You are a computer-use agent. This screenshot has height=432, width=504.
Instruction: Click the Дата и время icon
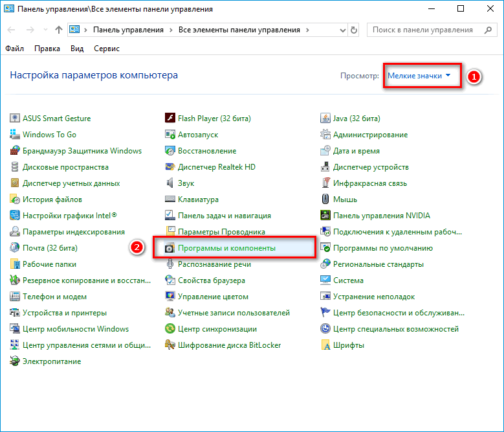(326, 151)
